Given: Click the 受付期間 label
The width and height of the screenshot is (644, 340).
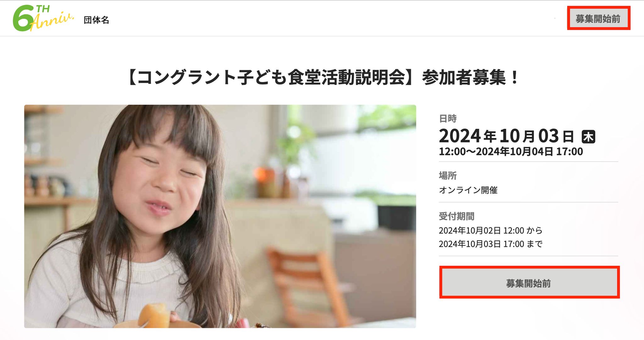Looking at the screenshot, I should point(456,216).
